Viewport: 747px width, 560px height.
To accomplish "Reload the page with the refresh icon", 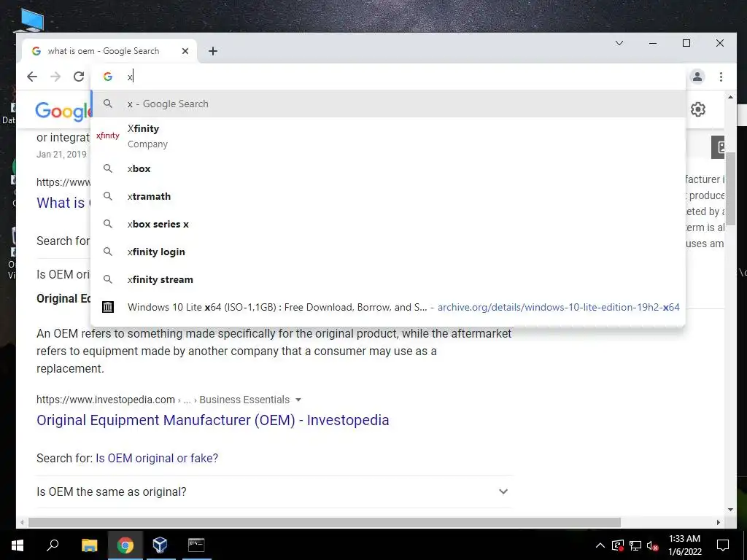I will pos(79,77).
